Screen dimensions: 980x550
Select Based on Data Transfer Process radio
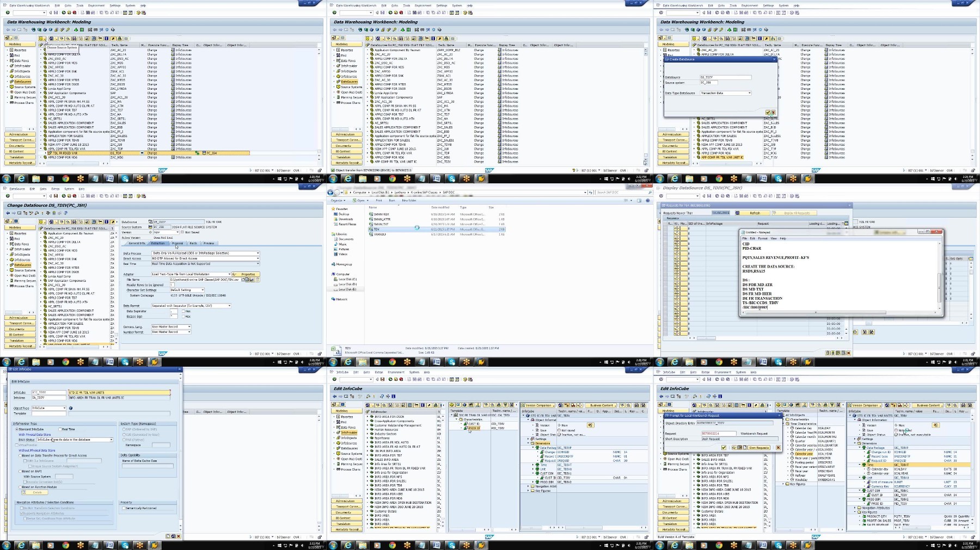(x=20, y=455)
